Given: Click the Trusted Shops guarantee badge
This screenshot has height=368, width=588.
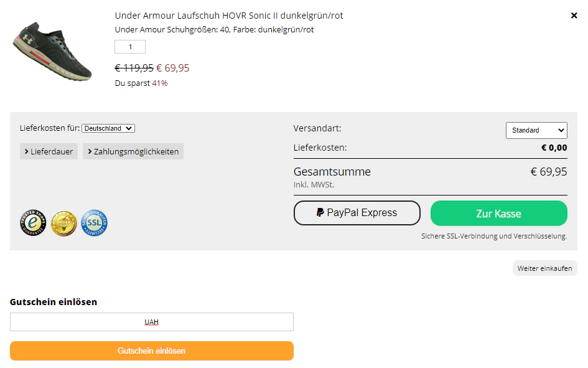Looking at the screenshot, I should click(x=33, y=223).
